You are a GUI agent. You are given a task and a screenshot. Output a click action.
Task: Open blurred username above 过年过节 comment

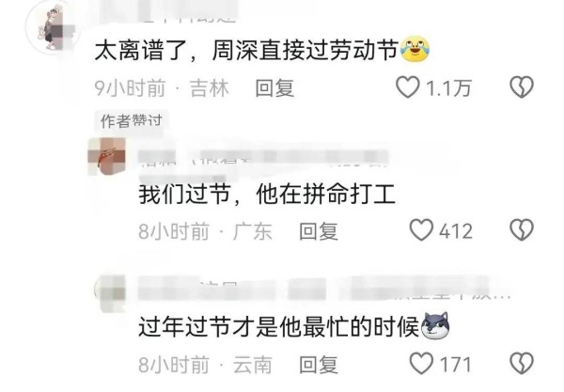coord(323,290)
